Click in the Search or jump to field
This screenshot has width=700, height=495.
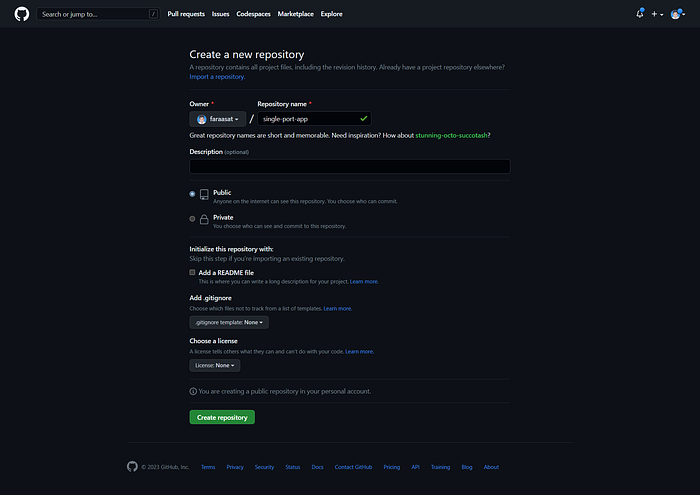[x=98, y=14]
